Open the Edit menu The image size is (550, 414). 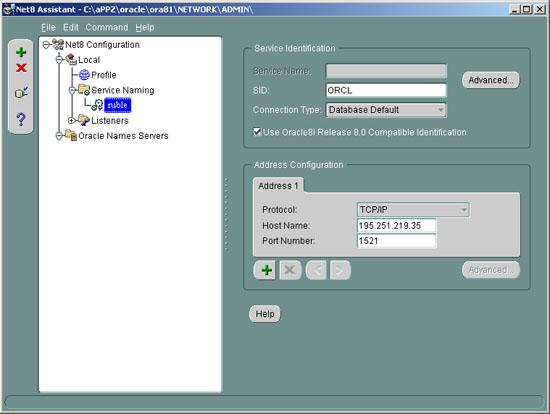(71, 27)
